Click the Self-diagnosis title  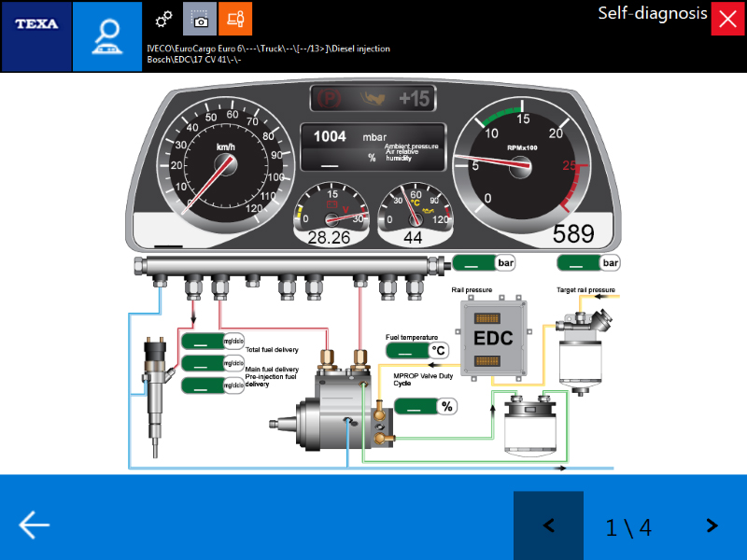click(x=652, y=13)
